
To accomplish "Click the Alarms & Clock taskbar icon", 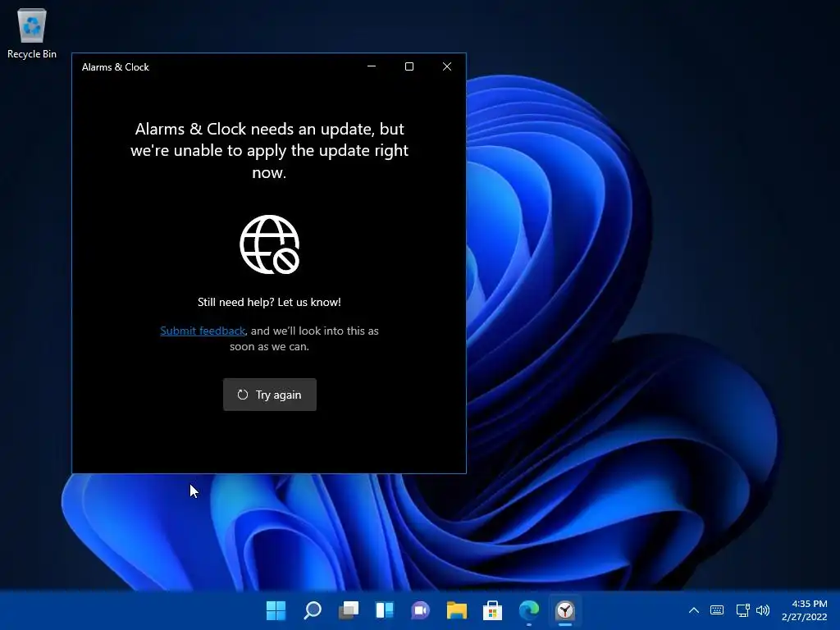I will (564, 609).
